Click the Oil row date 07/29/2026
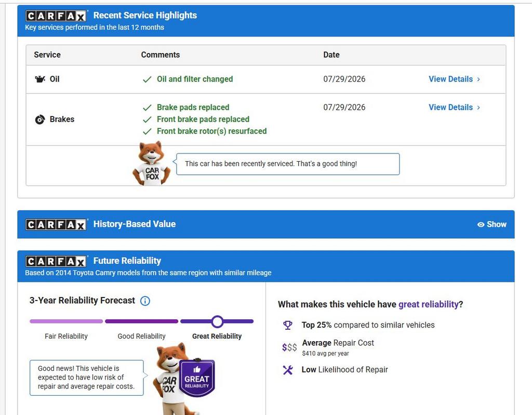Screen dimensions: 532x415 click(344, 79)
